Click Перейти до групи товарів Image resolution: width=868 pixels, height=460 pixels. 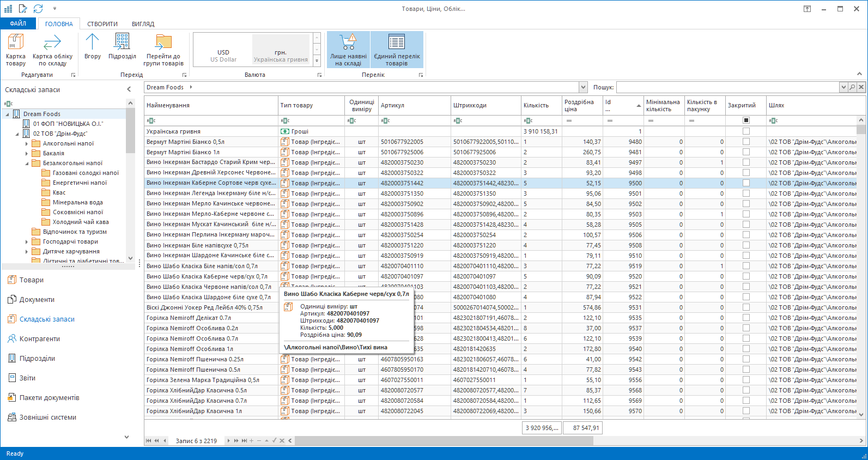[163, 50]
